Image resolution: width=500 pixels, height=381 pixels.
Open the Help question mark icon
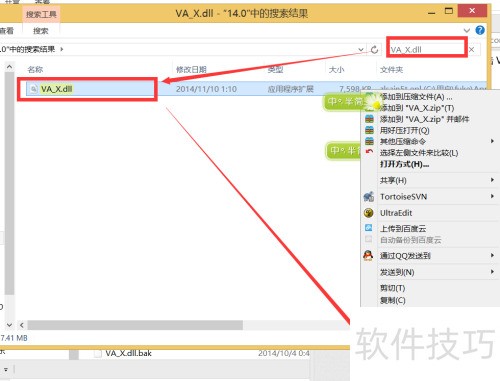coord(480,30)
